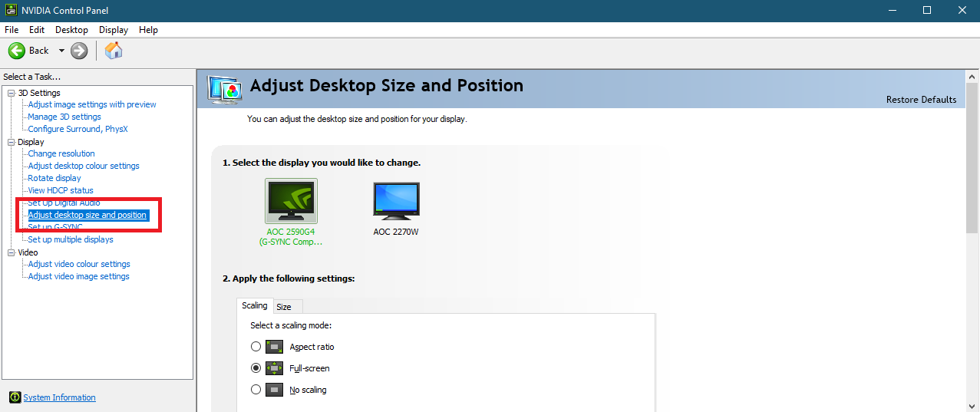The image size is (980, 412).
Task: Open Set up multiple displays task
Action: point(71,239)
